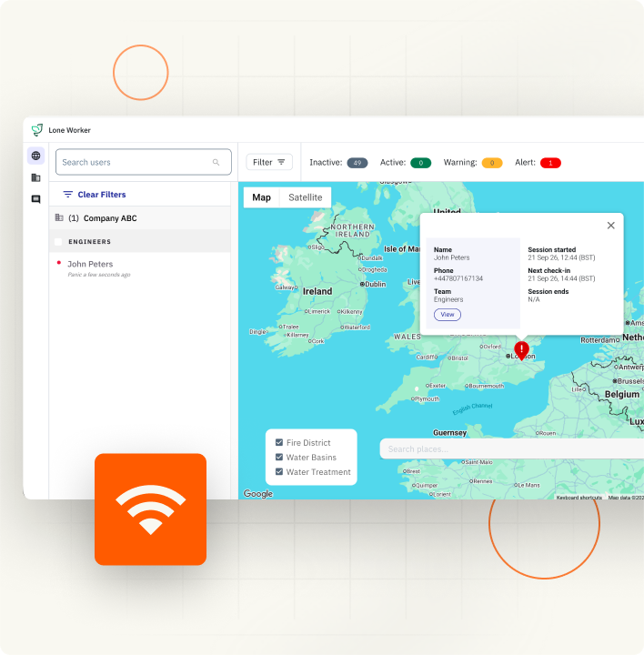Open the globe map view in sidebar
This screenshot has height=655, width=644.
point(35,156)
